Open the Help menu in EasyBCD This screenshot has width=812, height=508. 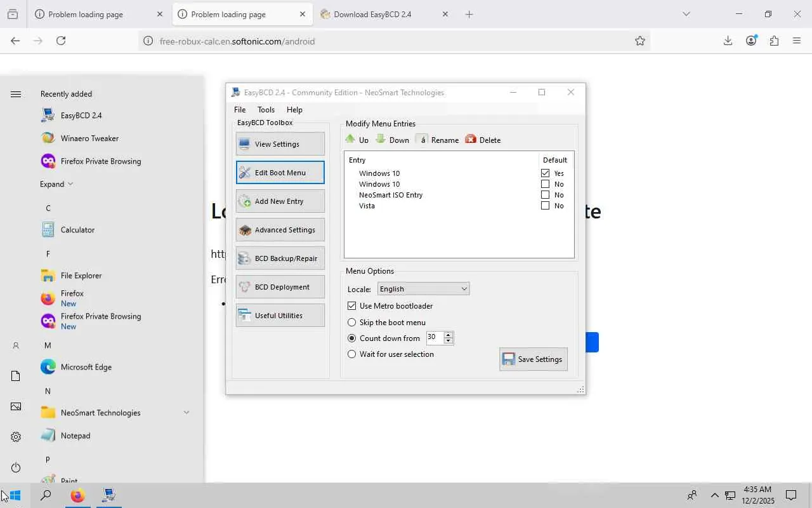pyautogui.click(x=294, y=110)
